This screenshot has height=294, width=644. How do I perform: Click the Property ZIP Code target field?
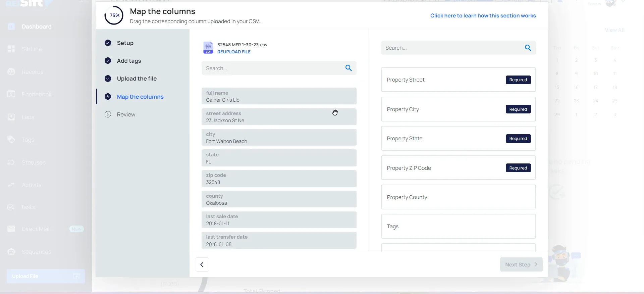tap(459, 168)
